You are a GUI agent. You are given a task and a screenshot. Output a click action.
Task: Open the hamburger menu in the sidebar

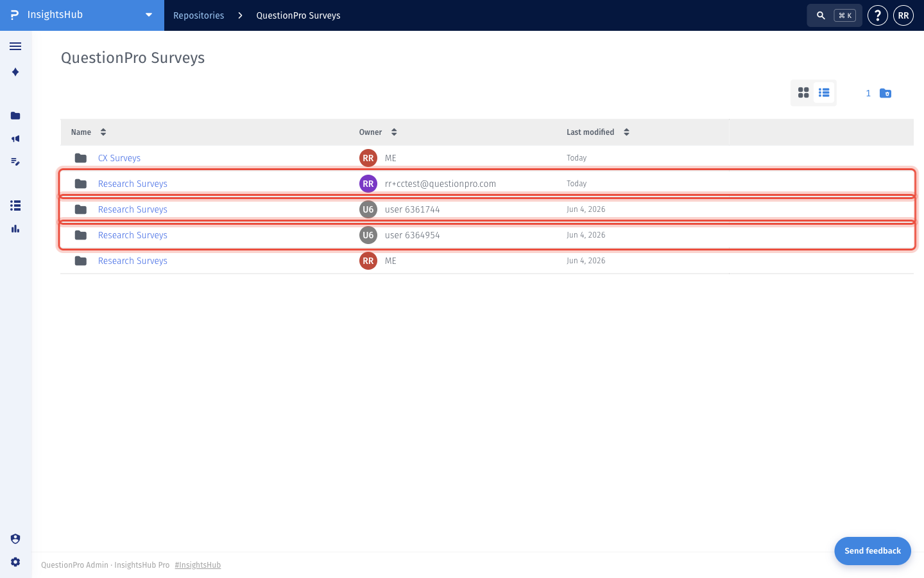coord(15,46)
